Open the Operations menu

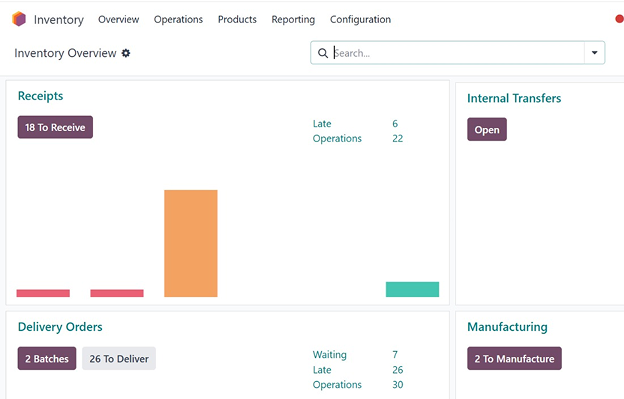click(178, 19)
